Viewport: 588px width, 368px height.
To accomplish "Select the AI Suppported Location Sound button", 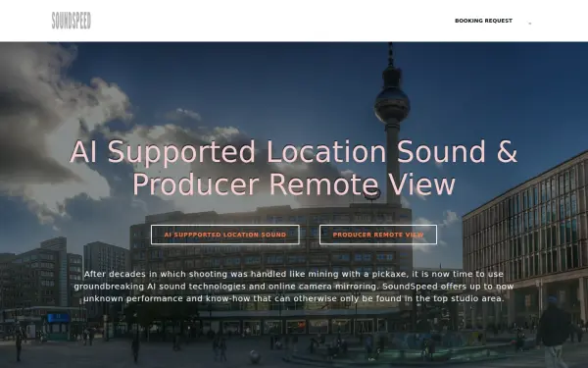I will [x=225, y=235].
